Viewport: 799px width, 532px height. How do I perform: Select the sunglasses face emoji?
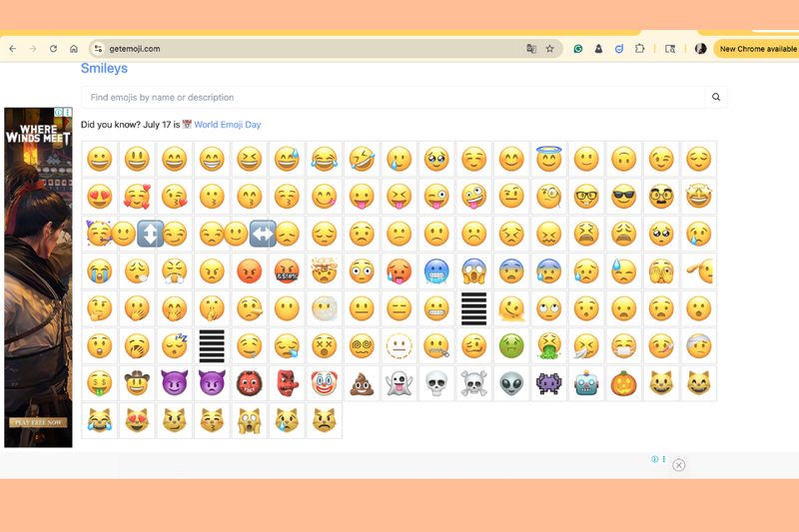click(623, 197)
